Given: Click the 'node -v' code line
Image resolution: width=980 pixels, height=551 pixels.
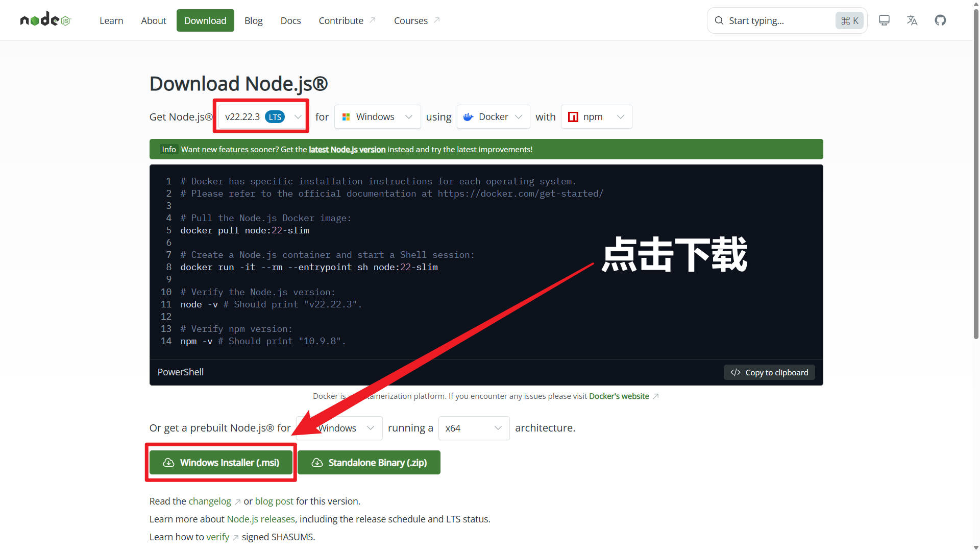Looking at the screenshot, I should click(x=271, y=304).
